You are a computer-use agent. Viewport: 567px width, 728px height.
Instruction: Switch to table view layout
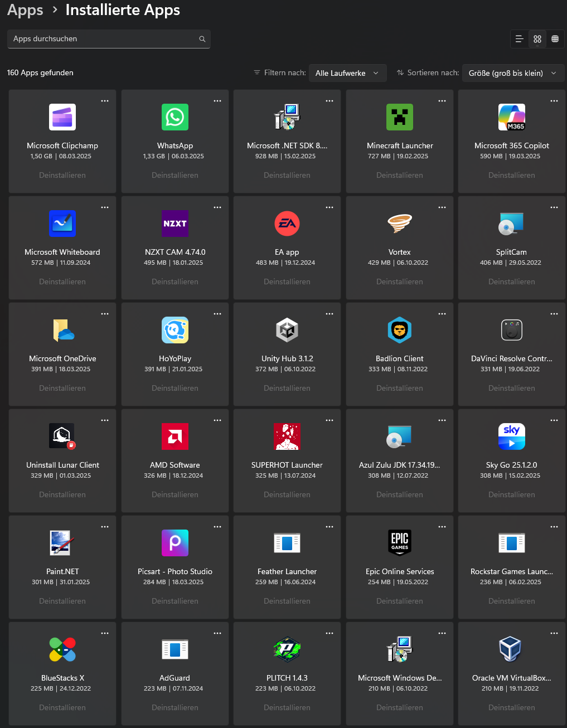coord(555,39)
